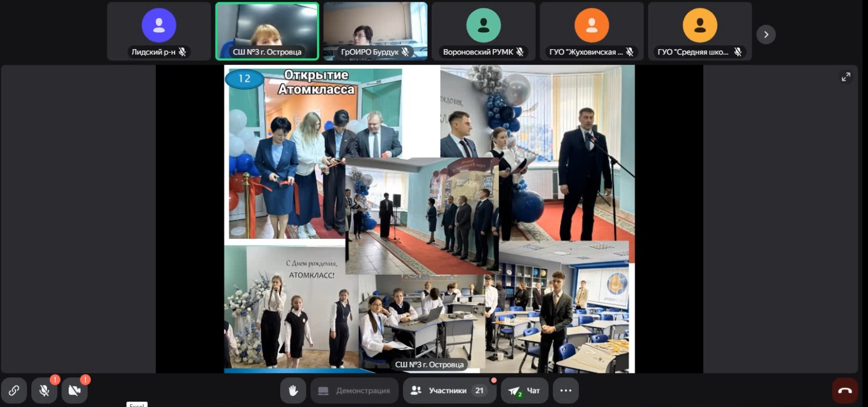Click the copy meeting link icon

pyautogui.click(x=14, y=391)
